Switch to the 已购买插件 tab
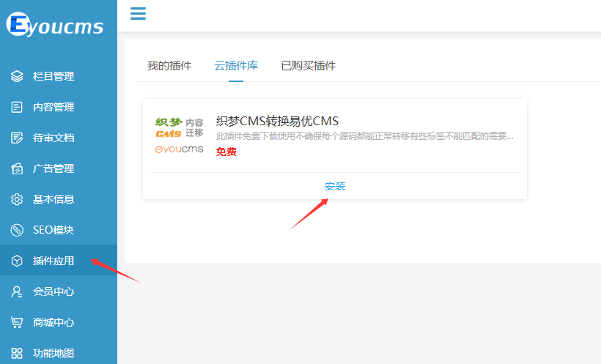Viewport: 601px width, 364px height. 308,66
